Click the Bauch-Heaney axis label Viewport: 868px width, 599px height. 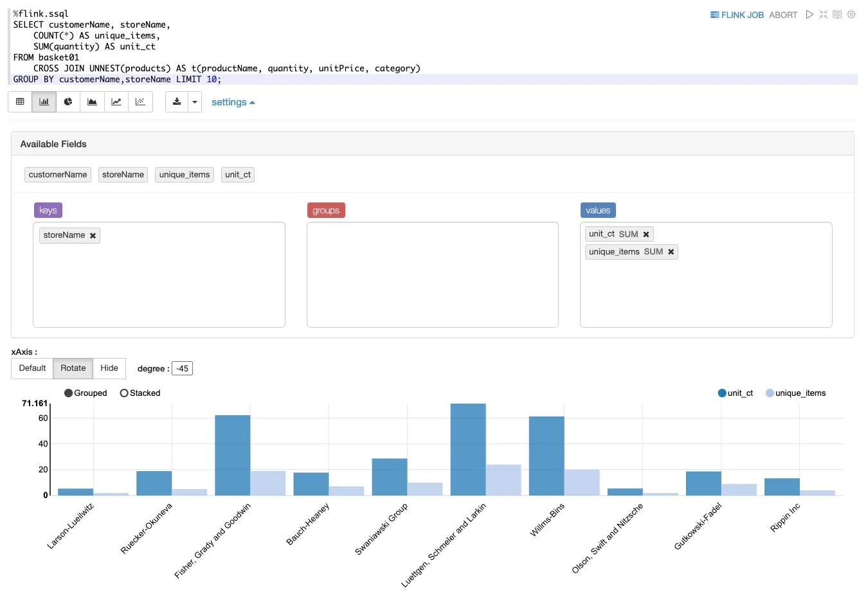[x=308, y=524]
